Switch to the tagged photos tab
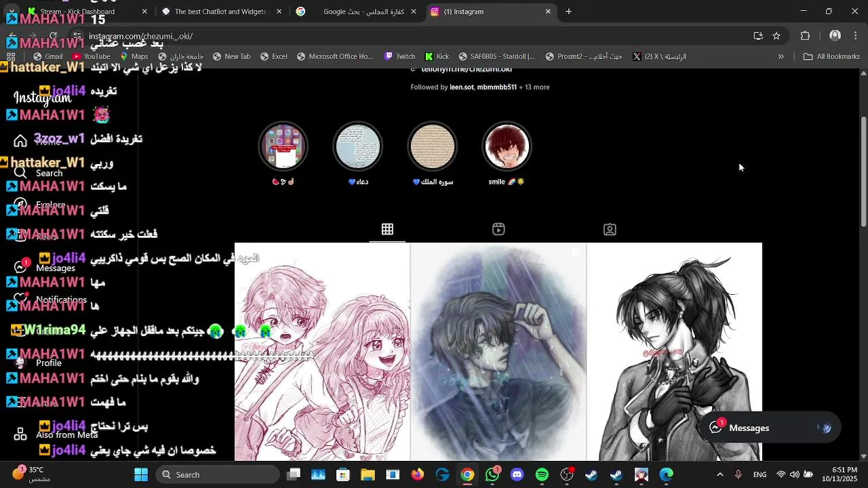This screenshot has width=868, height=488. click(610, 229)
